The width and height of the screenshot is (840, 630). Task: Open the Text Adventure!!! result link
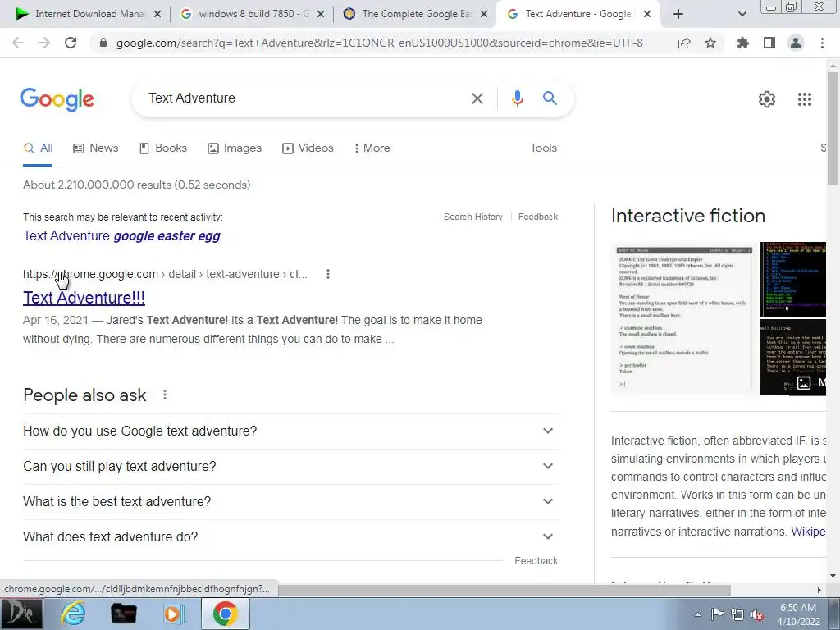pyautogui.click(x=84, y=298)
